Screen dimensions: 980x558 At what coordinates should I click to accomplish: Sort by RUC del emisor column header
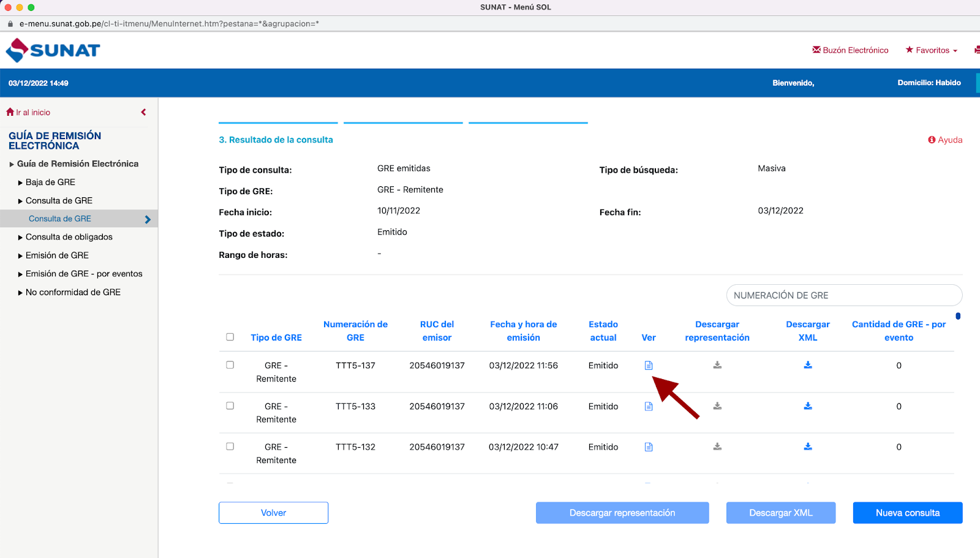pos(437,331)
